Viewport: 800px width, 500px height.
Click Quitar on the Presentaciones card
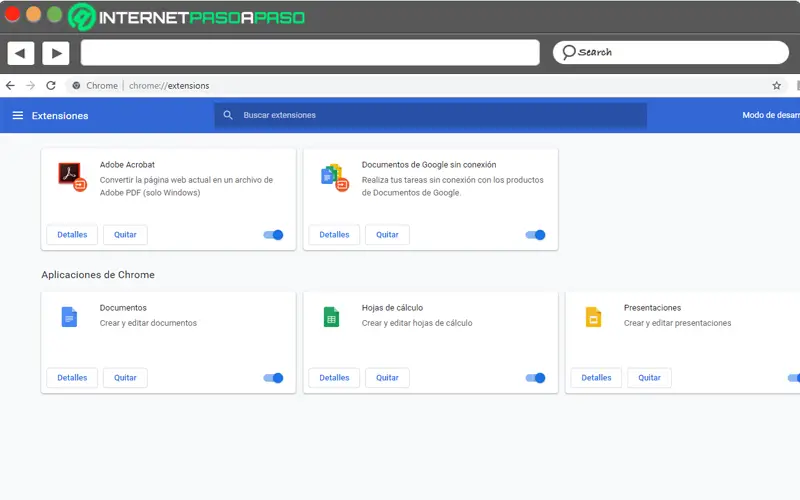pyautogui.click(x=649, y=378)
